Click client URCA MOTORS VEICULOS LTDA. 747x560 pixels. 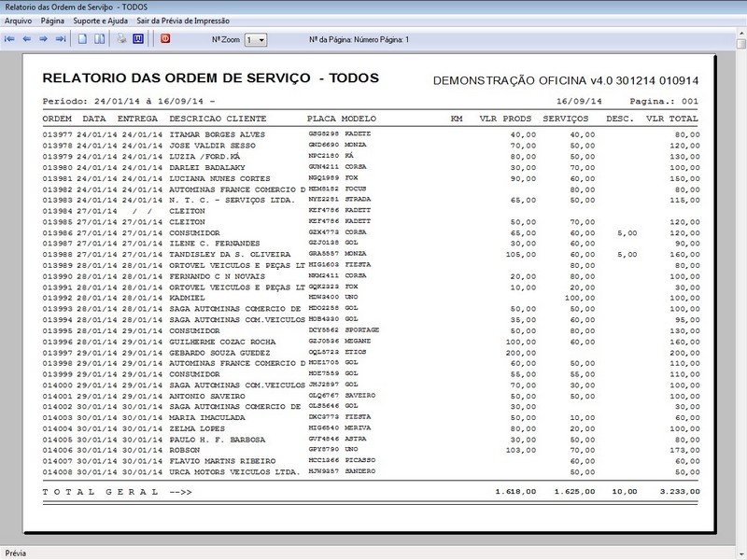coord(235,472)
